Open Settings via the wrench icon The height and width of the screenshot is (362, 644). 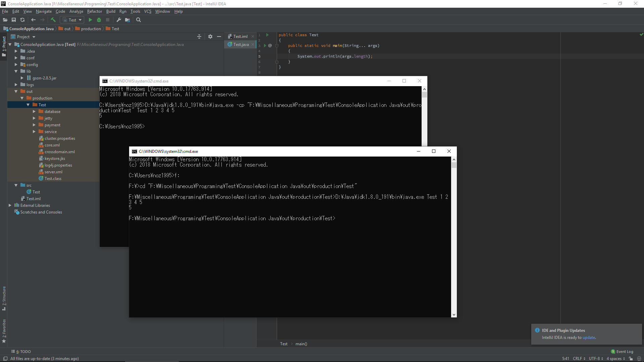(119, 20)
